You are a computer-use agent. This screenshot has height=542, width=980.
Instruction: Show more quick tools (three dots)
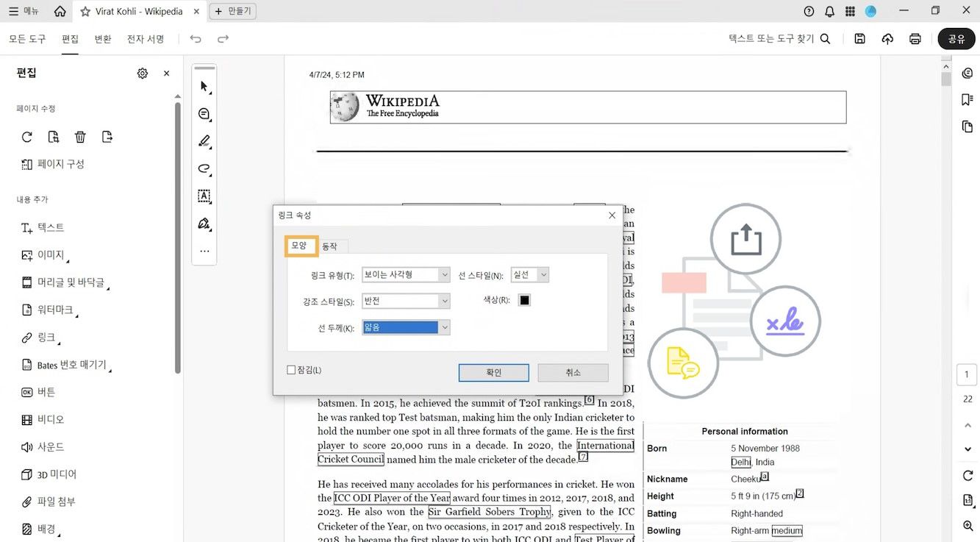pos(204,252)
